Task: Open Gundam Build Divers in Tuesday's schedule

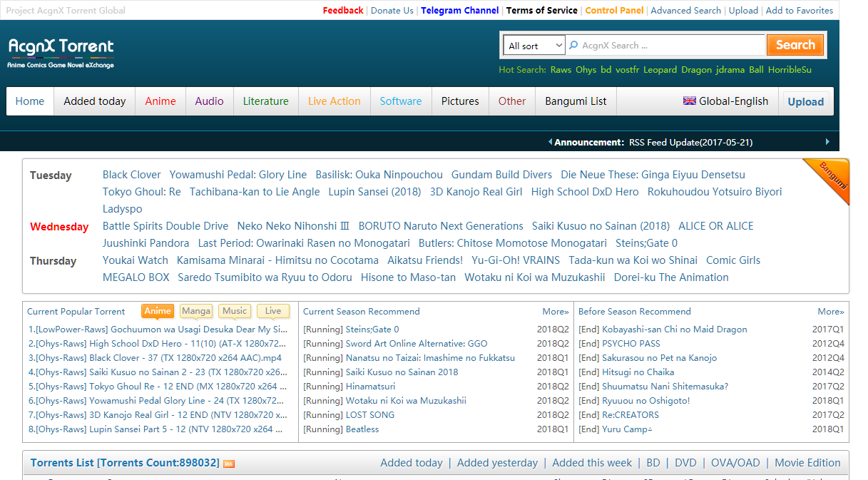Action: click(502, 175)
